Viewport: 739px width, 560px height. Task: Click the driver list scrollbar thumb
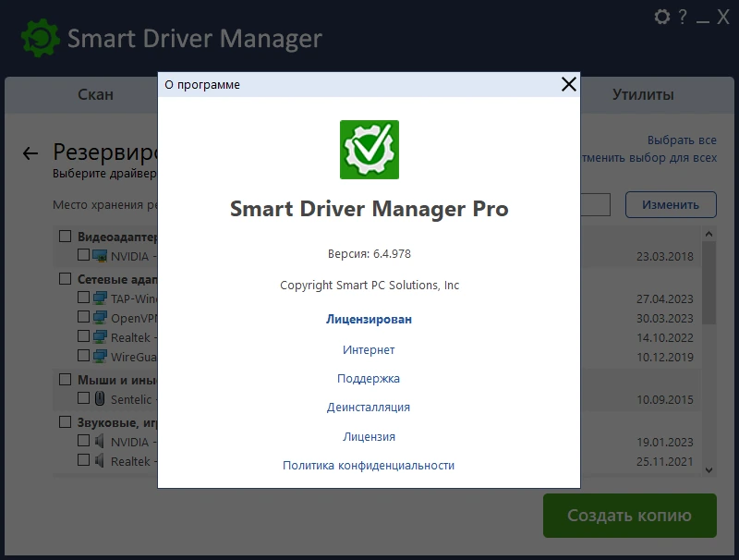click(709, 283)
